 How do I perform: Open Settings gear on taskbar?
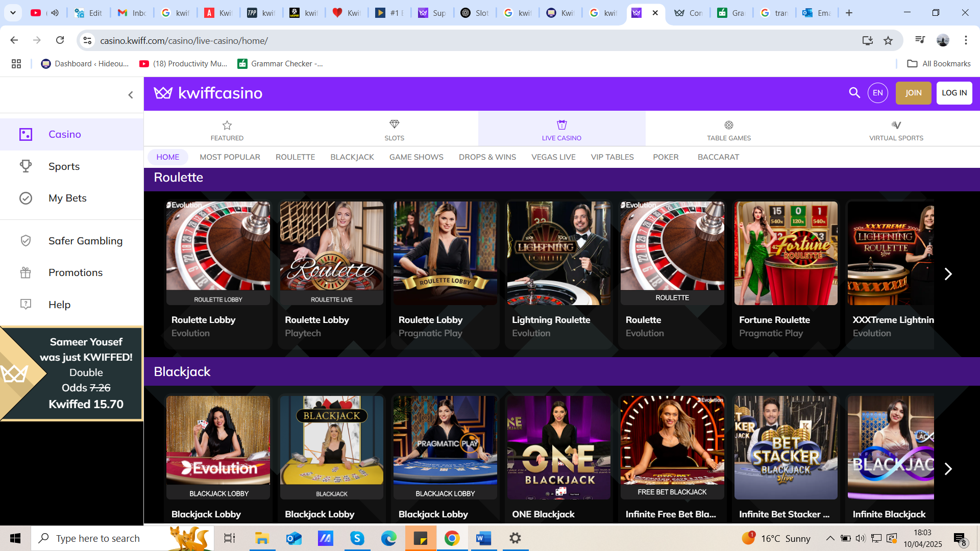pyautogui.click(x=515, y=538)
